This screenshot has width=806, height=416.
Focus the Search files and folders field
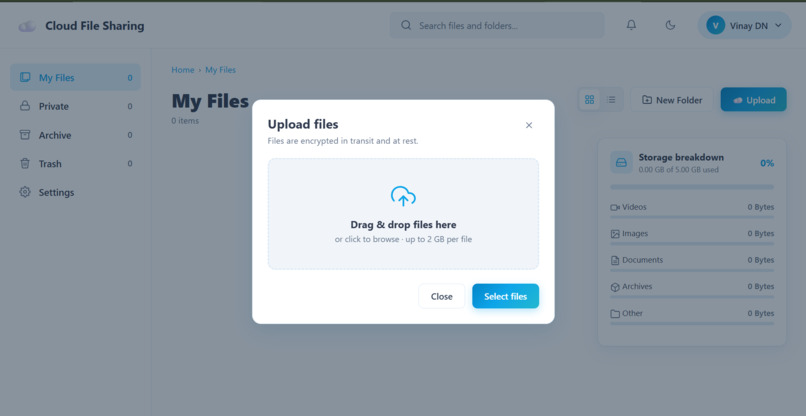tap(497, 25)
